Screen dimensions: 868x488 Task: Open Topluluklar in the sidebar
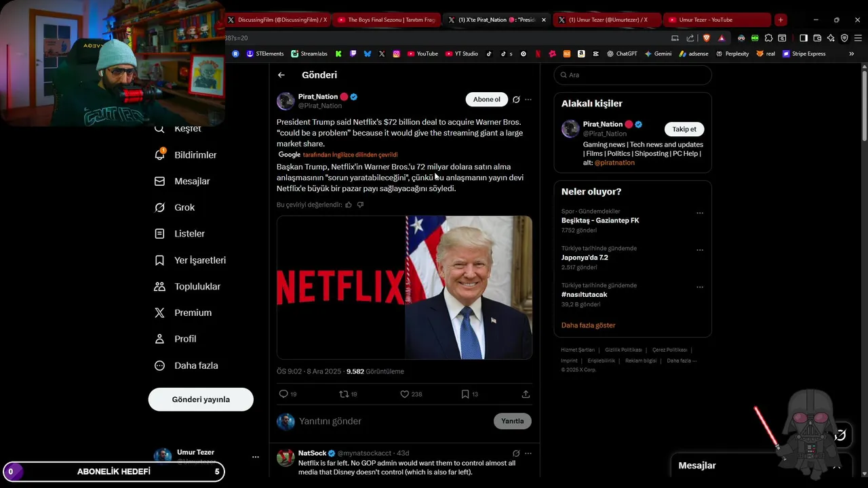(x=188, y=287)
